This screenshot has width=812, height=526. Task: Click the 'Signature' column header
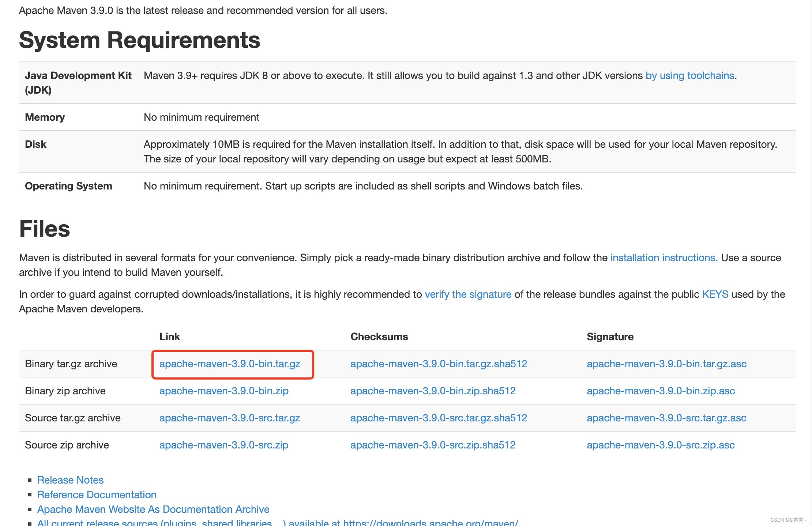610,337
